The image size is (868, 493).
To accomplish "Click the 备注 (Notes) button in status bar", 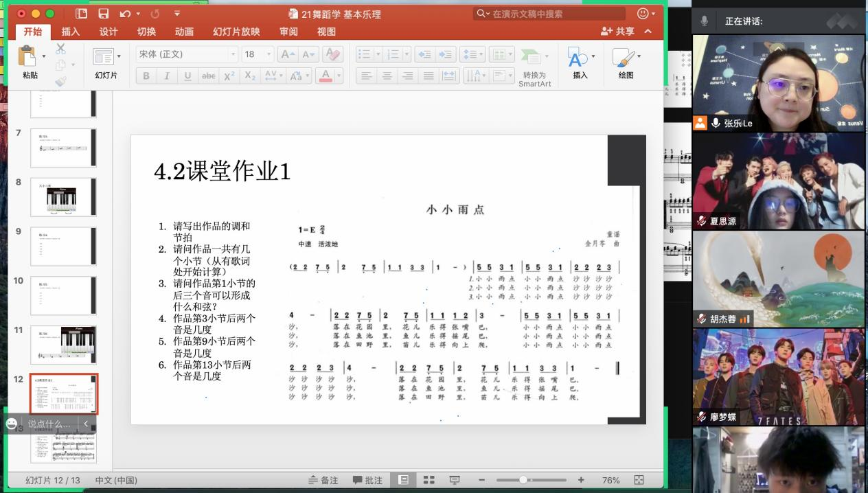I will [x=323, y=480].
